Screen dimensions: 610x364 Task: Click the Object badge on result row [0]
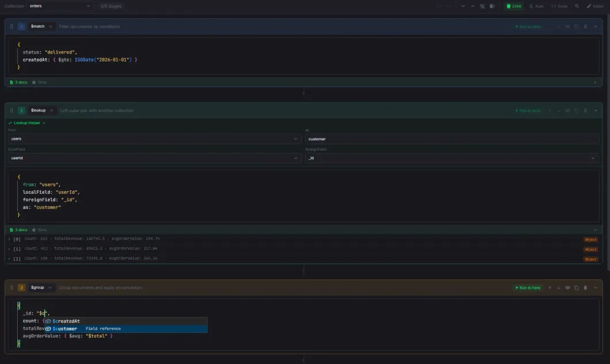click(x=590, y=239)
